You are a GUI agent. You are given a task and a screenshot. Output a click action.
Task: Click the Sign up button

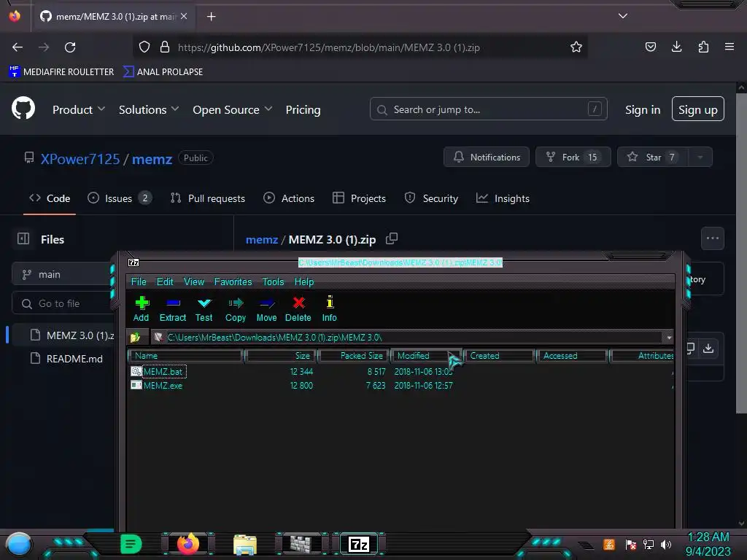click(x=697, y=109)
